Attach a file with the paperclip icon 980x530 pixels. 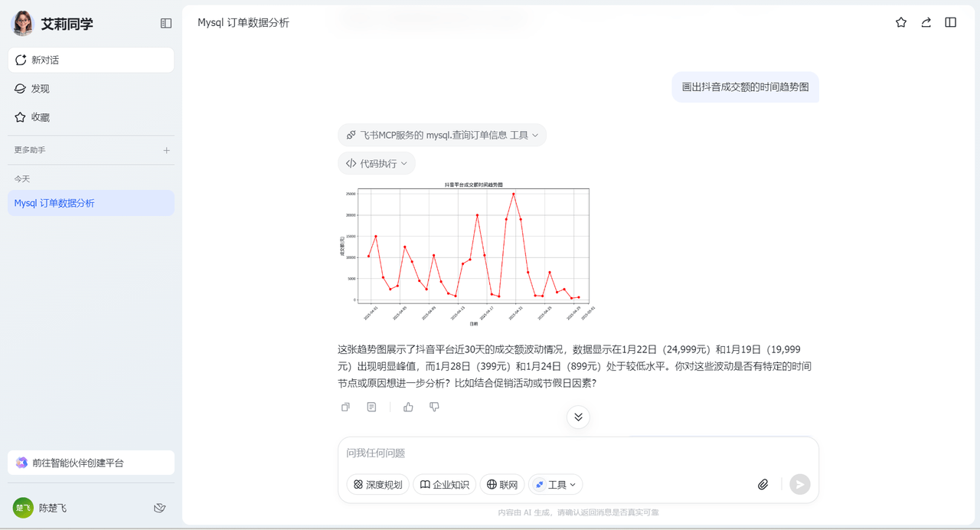[x=763, y=484]
